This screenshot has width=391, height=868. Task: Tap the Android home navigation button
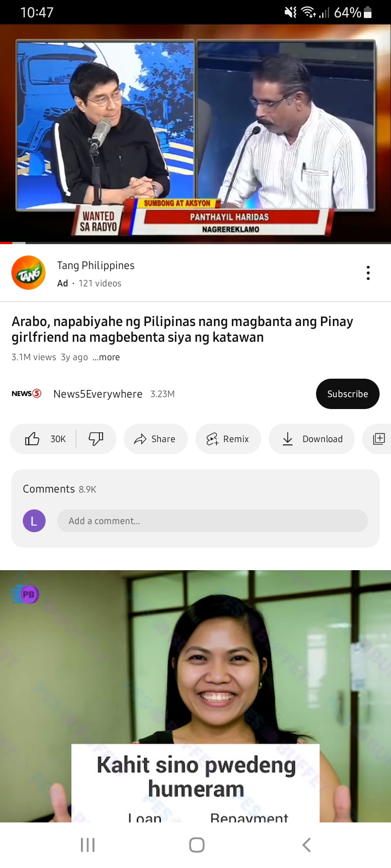click(x=197, y=845)
